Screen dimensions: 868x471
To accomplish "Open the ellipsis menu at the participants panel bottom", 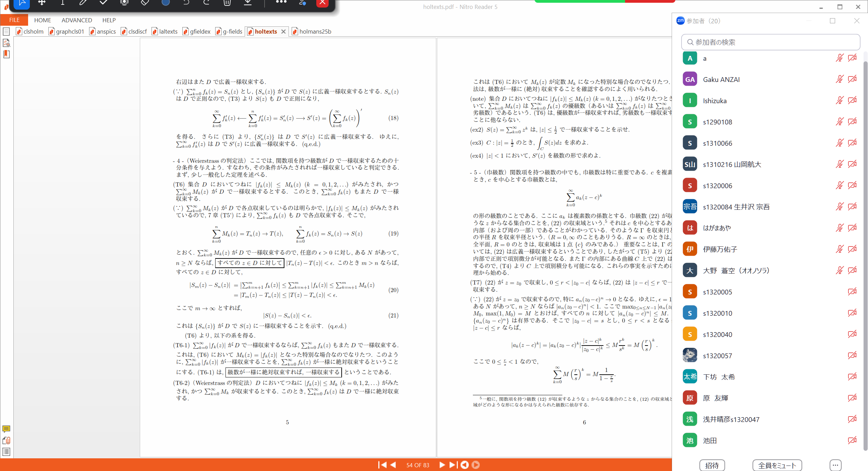I will click(835, 465).
